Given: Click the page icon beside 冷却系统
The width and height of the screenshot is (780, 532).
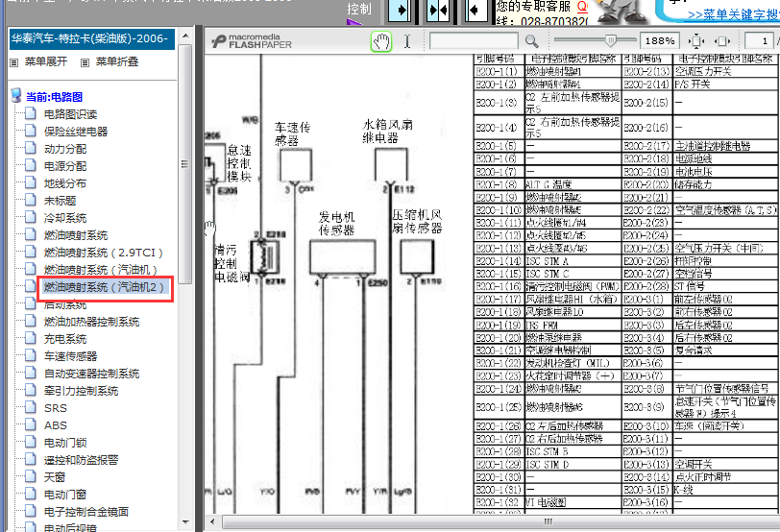Looking at the screenshot, I should 31,217.
